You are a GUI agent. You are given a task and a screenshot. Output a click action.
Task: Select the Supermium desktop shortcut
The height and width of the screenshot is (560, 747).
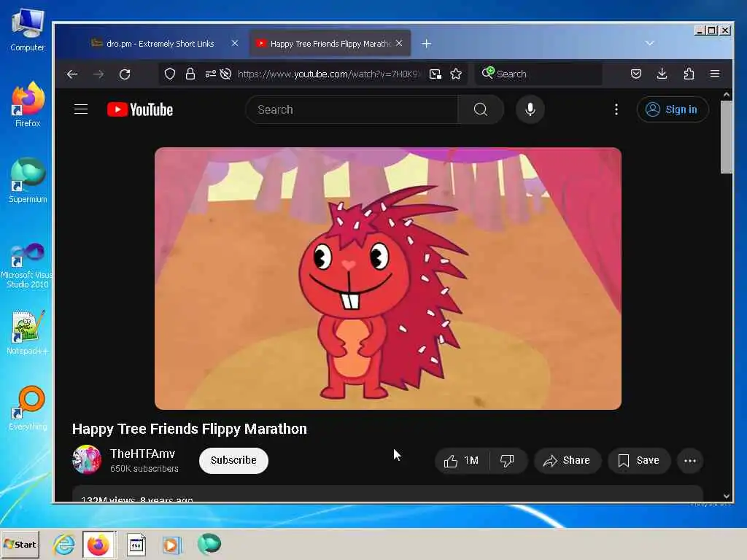click(x=28, y=180)
